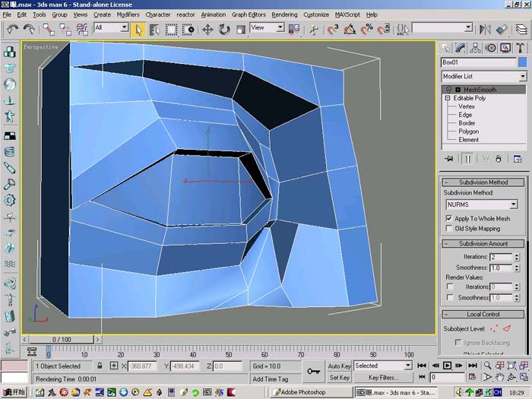
Task: Open the Modify command panel tab
Action: [461, 48]
